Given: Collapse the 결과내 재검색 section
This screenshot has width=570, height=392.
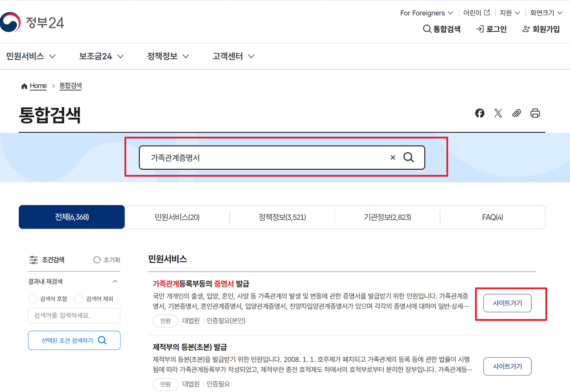Looking at the screenshot, I should coord(115,281).
